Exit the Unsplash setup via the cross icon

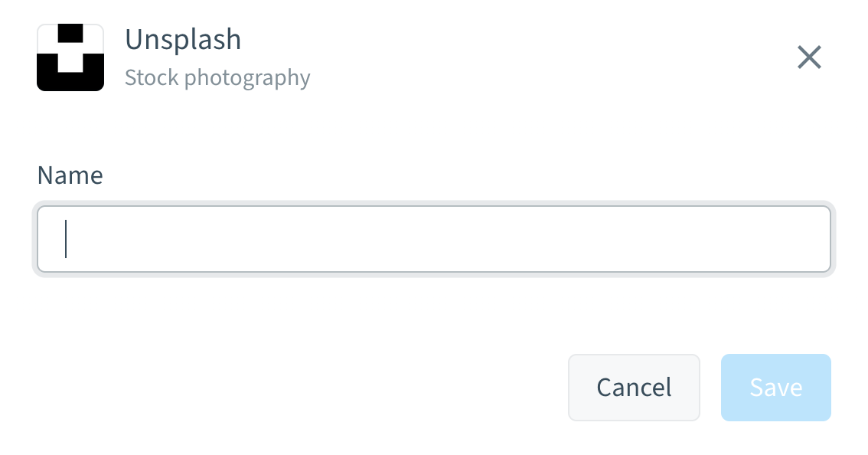point(809,57)
